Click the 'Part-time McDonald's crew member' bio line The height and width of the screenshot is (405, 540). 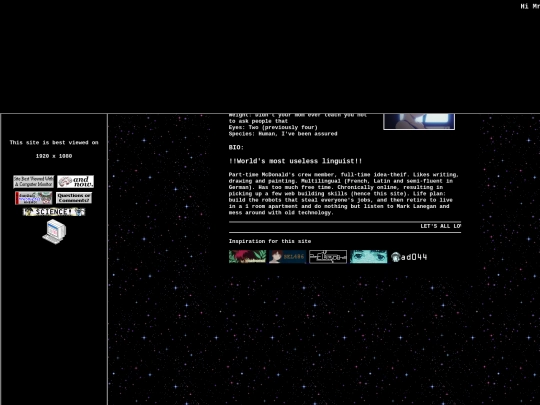pos(343,175)
